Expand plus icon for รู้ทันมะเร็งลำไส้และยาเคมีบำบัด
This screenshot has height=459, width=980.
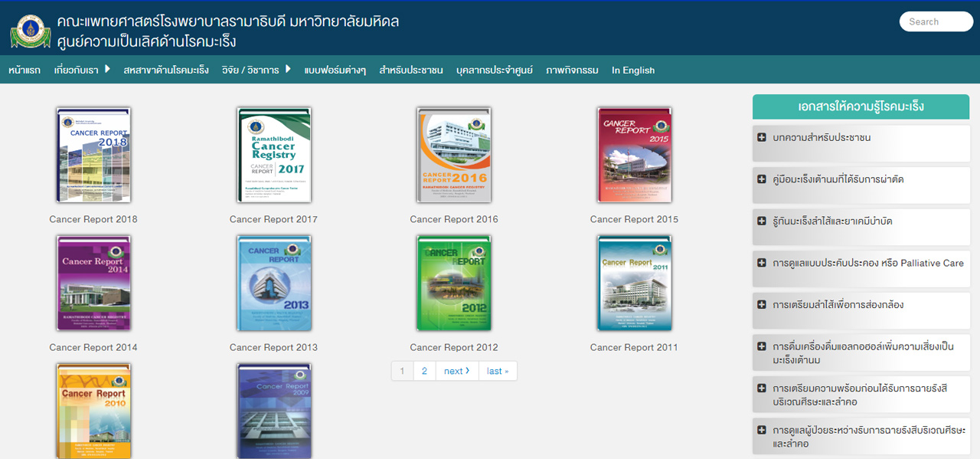point(762,221)
